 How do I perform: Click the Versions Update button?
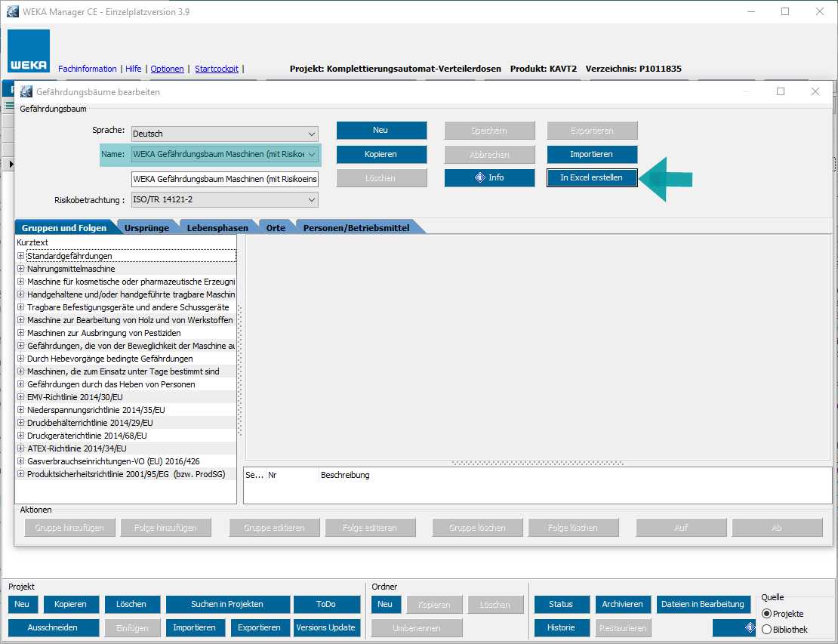(327, 627)
